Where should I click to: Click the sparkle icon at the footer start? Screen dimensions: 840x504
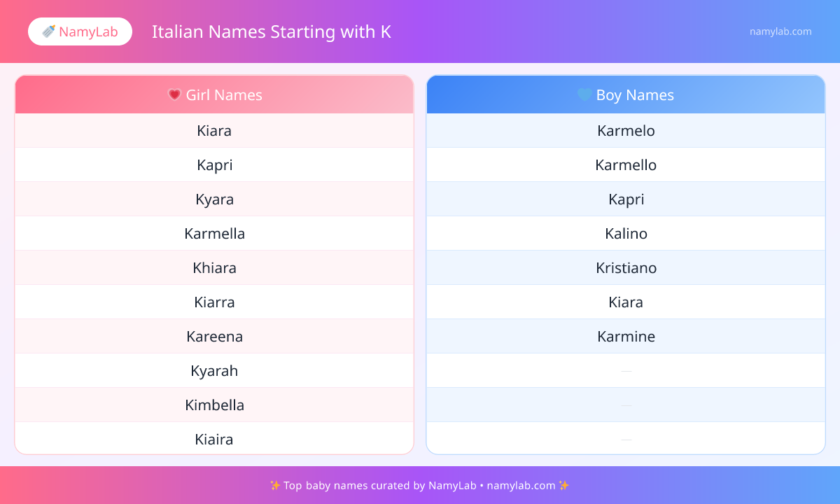tap(275, 485)
